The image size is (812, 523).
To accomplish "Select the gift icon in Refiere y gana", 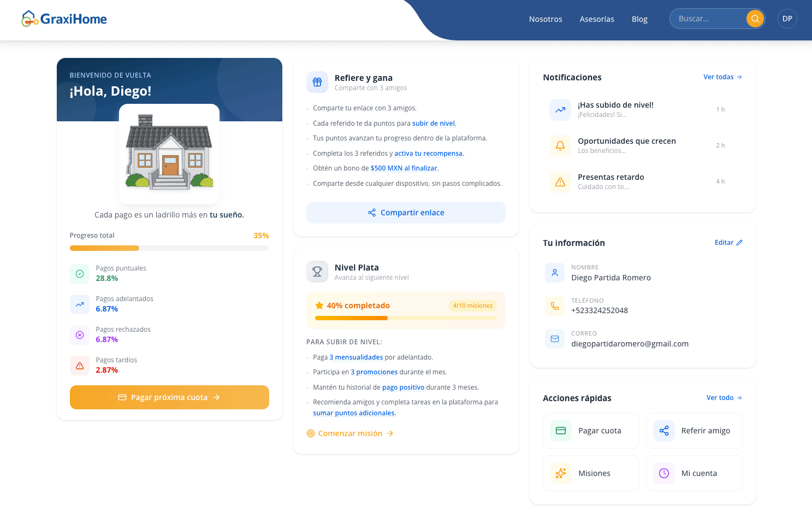I will [317, 81].
